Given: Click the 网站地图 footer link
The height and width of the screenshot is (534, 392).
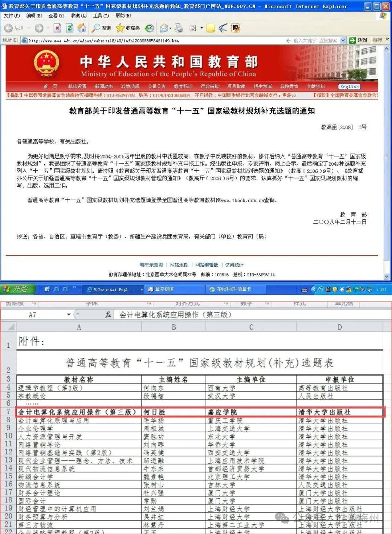Looking at the screenshot, I should 179,265.
